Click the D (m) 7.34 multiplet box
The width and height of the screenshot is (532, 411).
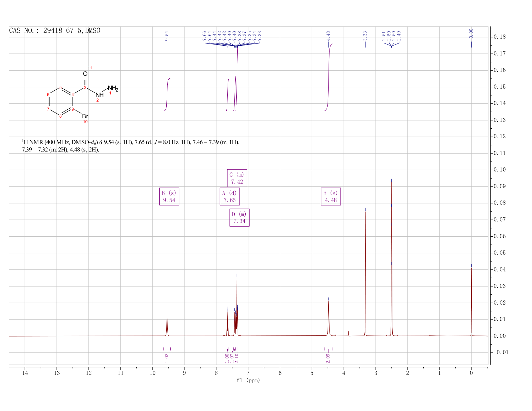point(240,218)
